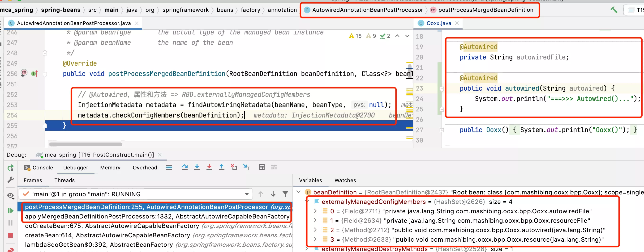644x252 pixels.
Task: Click the frames filter funnel icon
Action: click(285, 194)
